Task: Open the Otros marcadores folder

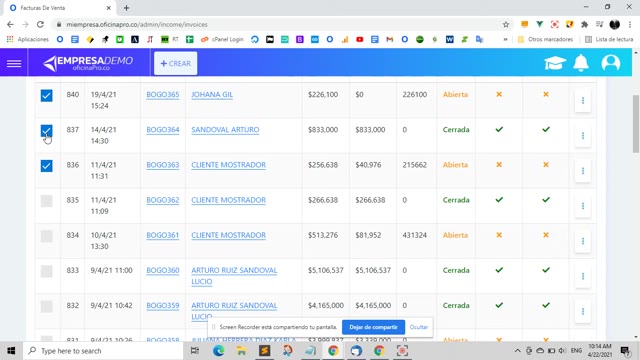Action: 545,39
